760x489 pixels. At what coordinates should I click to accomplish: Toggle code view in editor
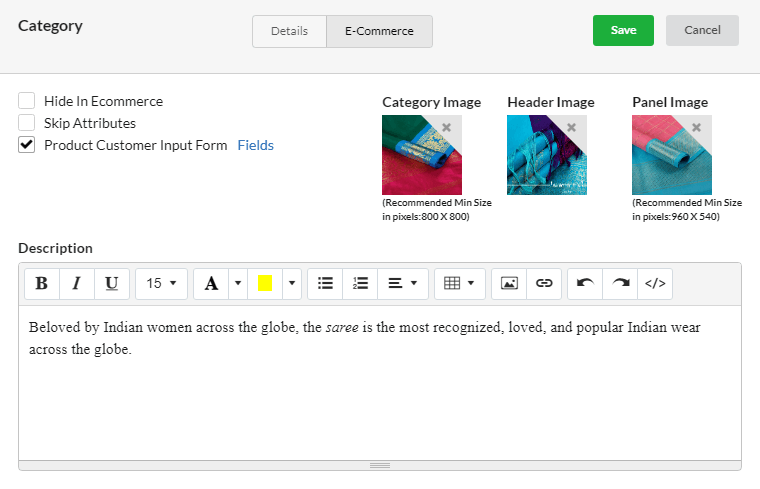(x=655, y=284)
